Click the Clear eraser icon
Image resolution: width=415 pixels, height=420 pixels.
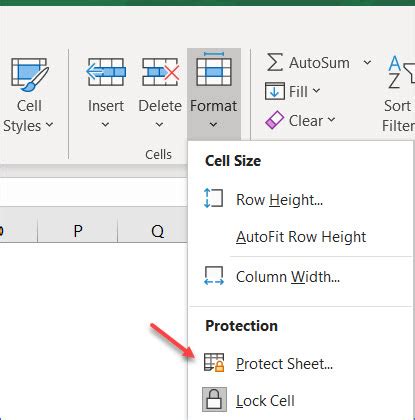click(275, 120)
